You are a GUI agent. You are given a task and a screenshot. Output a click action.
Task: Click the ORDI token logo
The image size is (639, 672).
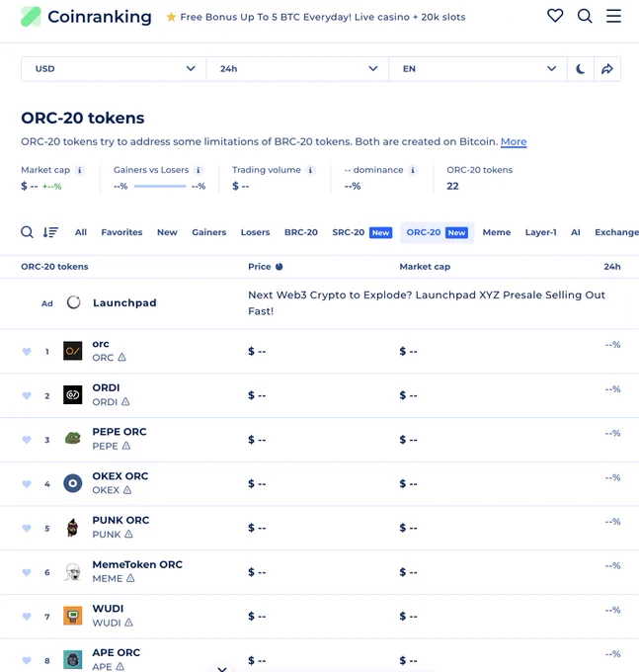click(73, 394)
